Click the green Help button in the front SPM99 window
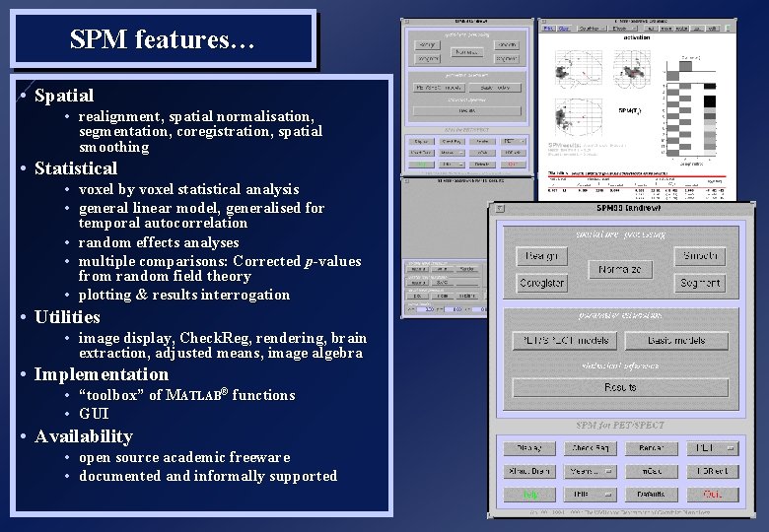 [529, 495]
